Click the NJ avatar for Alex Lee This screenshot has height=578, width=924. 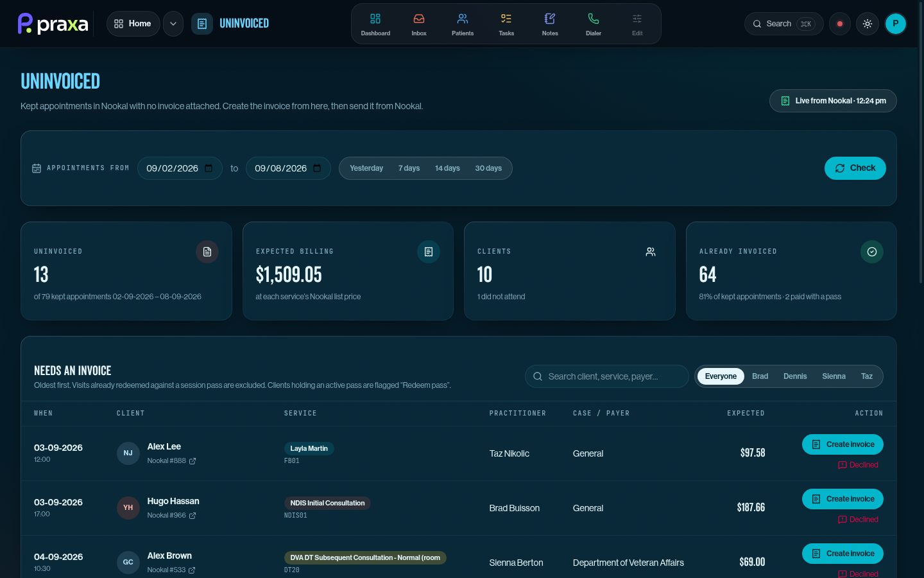click(128, 453)
